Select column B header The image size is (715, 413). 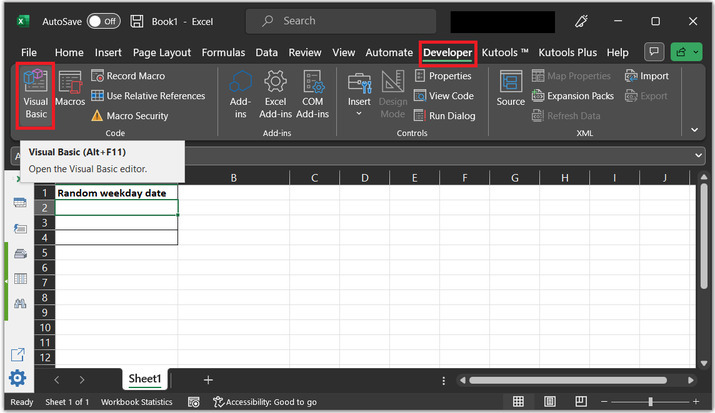pyautogui.click(x=233, y=178)
